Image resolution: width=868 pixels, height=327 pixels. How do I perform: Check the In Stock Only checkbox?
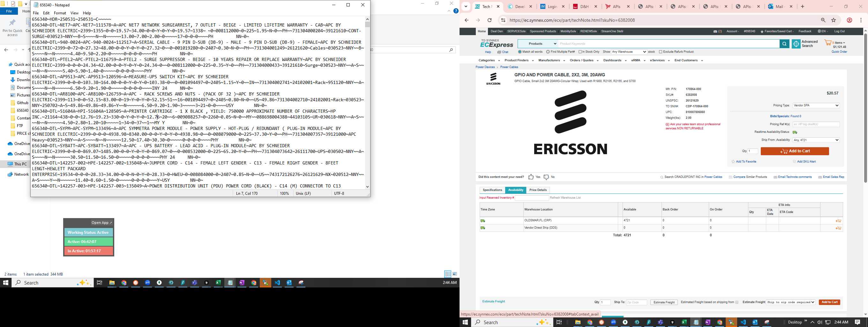pyautogui.click(x=580, y=52)
